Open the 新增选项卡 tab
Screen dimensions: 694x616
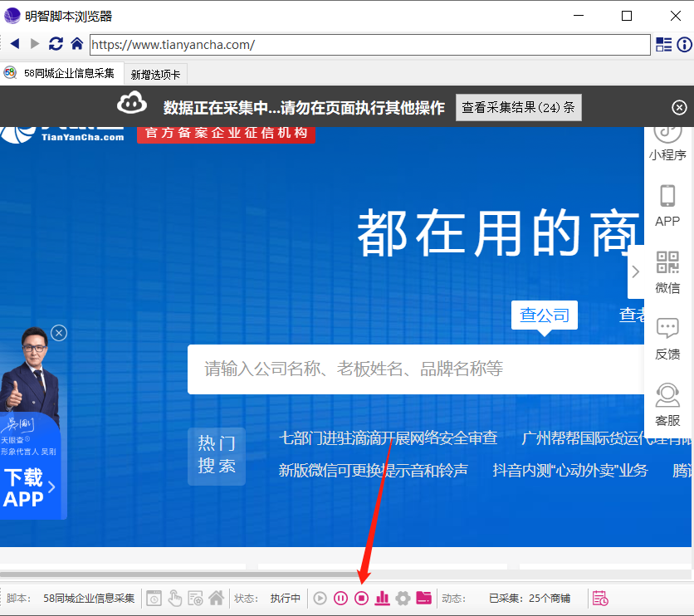coord(155,75)
